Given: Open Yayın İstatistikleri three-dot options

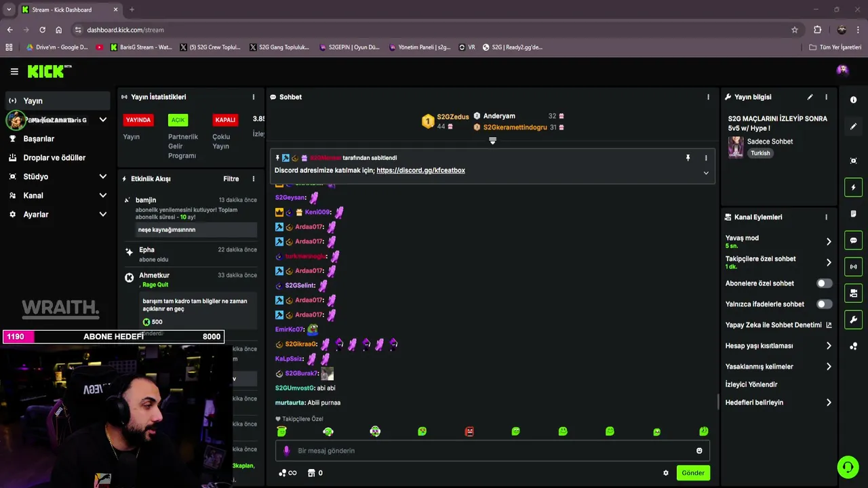Looking at the screenshot, I should [254, 97].
